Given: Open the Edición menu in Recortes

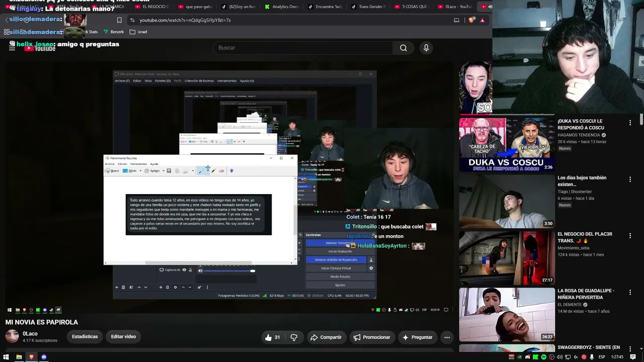Looking at the screenshot, I should pyautogui.click(x=122, y=164).
